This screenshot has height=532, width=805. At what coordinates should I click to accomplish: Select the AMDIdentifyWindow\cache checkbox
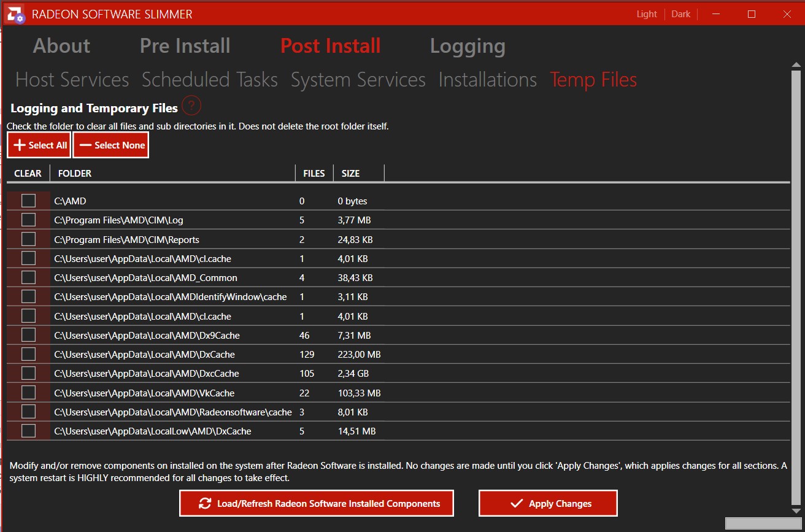point(28,296)
